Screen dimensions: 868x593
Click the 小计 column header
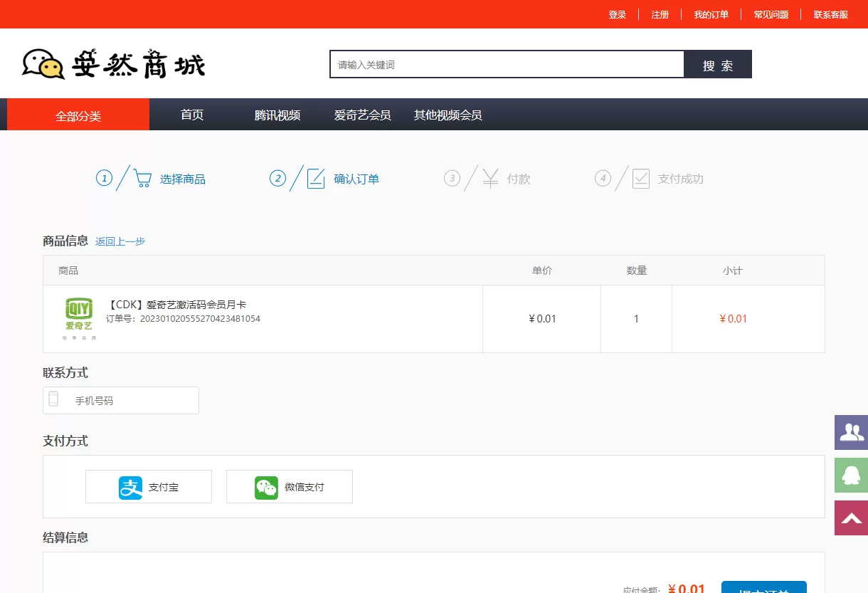click(733, 271)
